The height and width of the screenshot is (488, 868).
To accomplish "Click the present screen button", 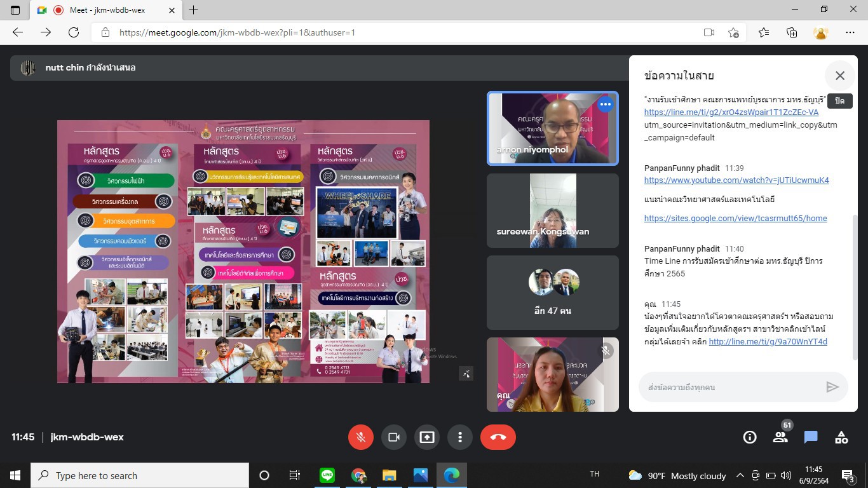I will pyautogui.click(x=427, y=437).
